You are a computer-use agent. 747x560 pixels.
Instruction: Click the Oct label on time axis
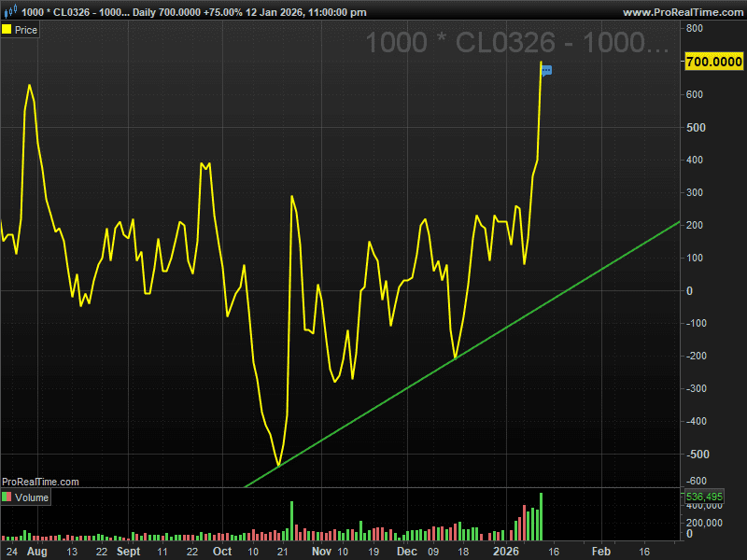point(222,552)
